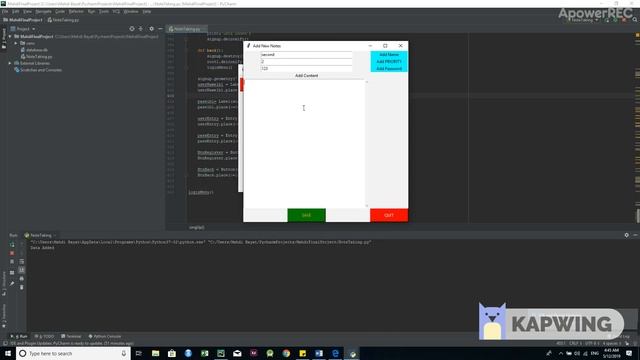Click the password field containing '123'
The height and width of the screenshot is (360, 640).
tap(306, 69)
